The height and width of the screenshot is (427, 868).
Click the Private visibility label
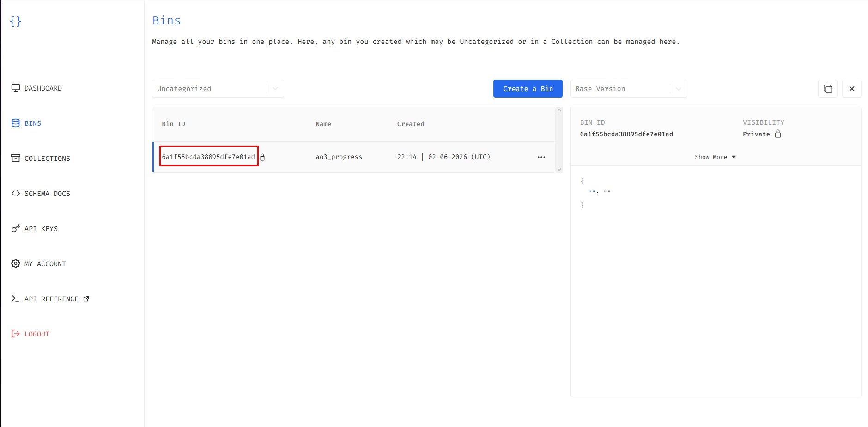(756, 134)
